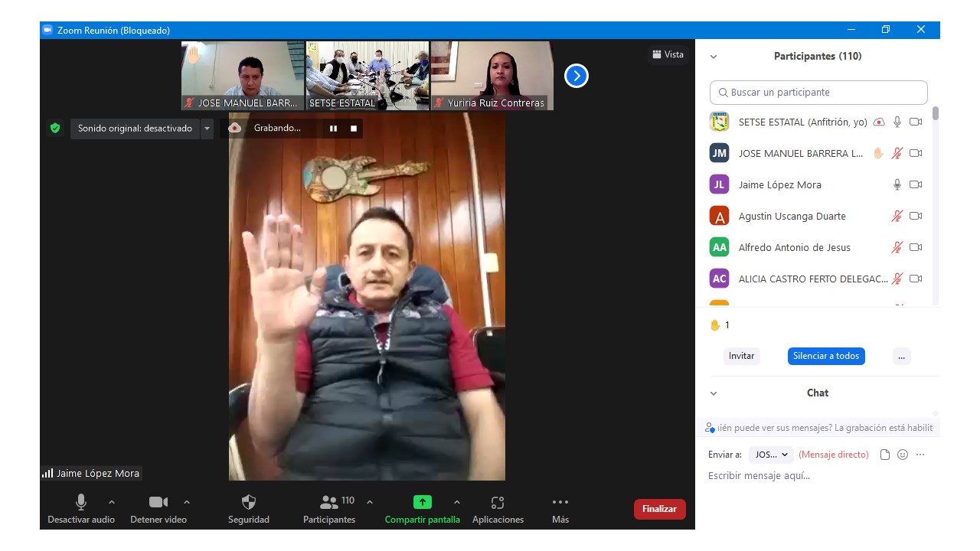Click the Mensaje directo label
The width and height of the screenshot is (980, 551).
834,455
